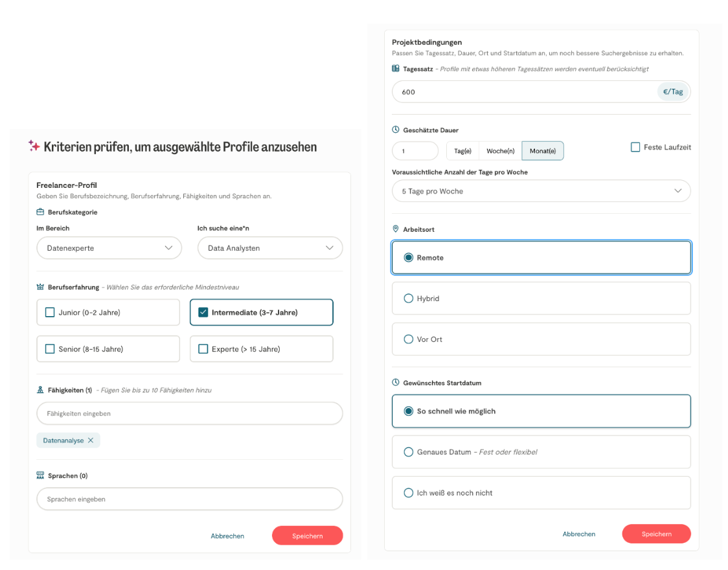Click the Fähigkeiten section icon

tap(40, 390)
